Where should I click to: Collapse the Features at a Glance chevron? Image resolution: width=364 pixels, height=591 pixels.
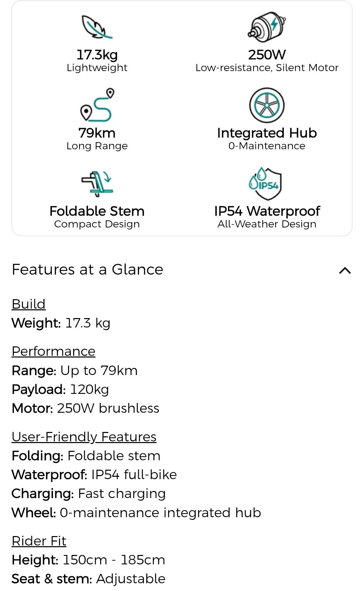[345, 270]
